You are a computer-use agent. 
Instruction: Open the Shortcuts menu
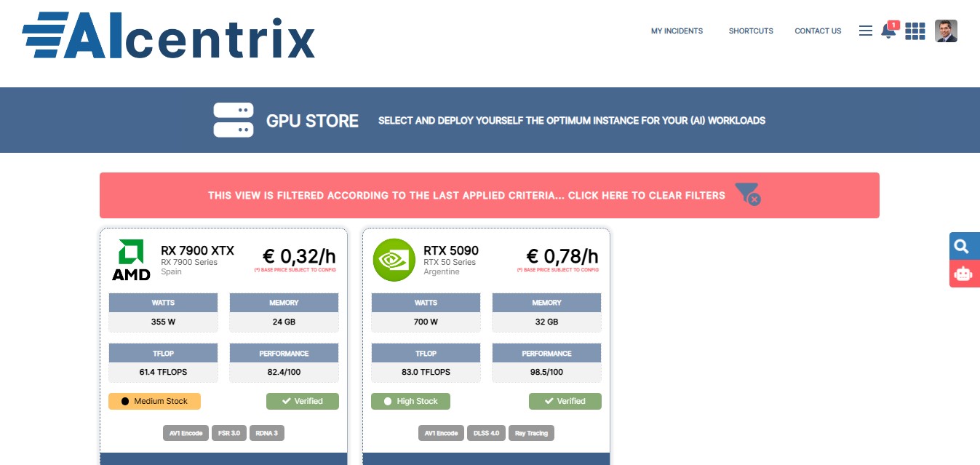tap(751, 31)
